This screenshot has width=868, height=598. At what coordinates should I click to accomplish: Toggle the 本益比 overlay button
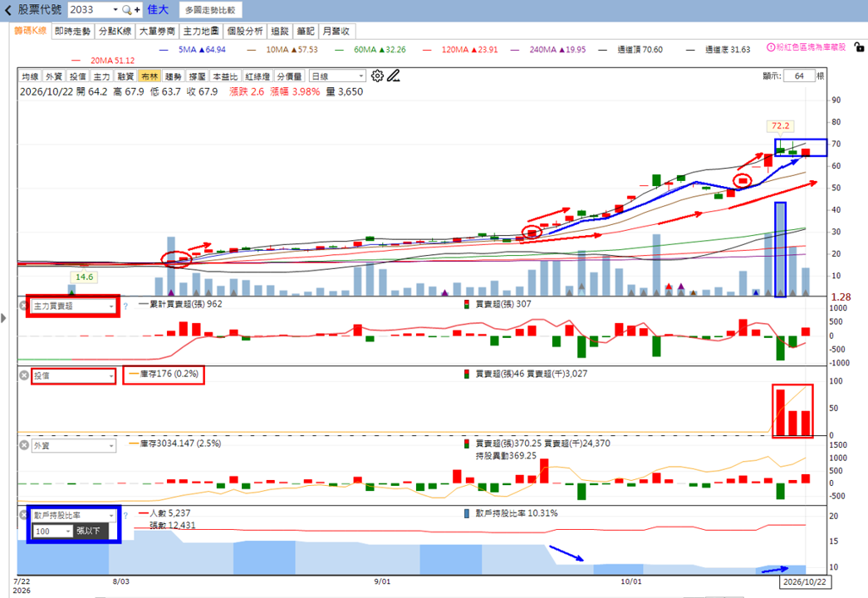pyautogui.click(x=225, y=76)
